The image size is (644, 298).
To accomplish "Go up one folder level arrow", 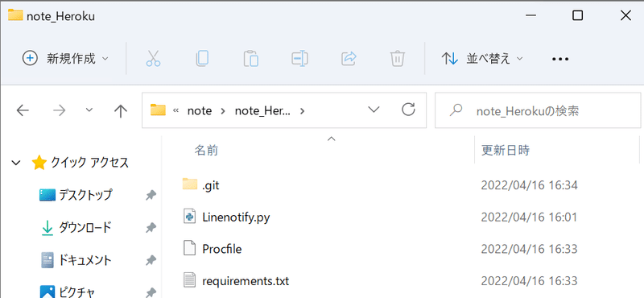I will coord(120,110).
